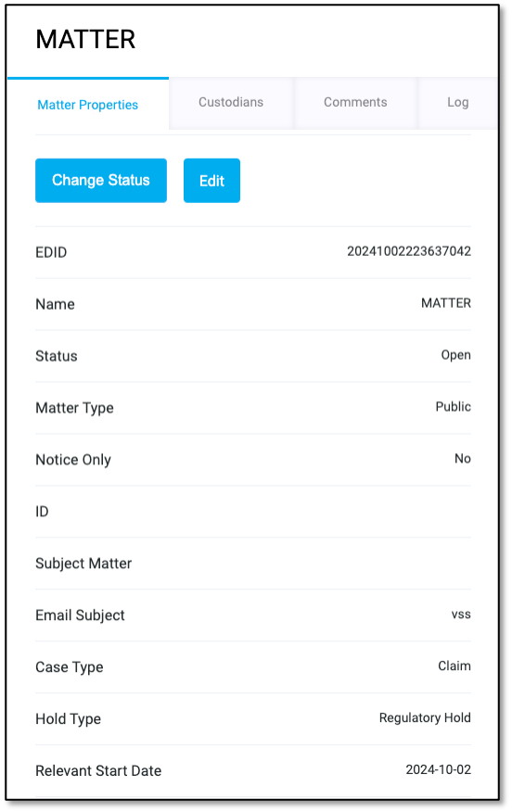Click the MATTER page heading
This screenshot has width=512, height=812.
[x=85, y=39]
